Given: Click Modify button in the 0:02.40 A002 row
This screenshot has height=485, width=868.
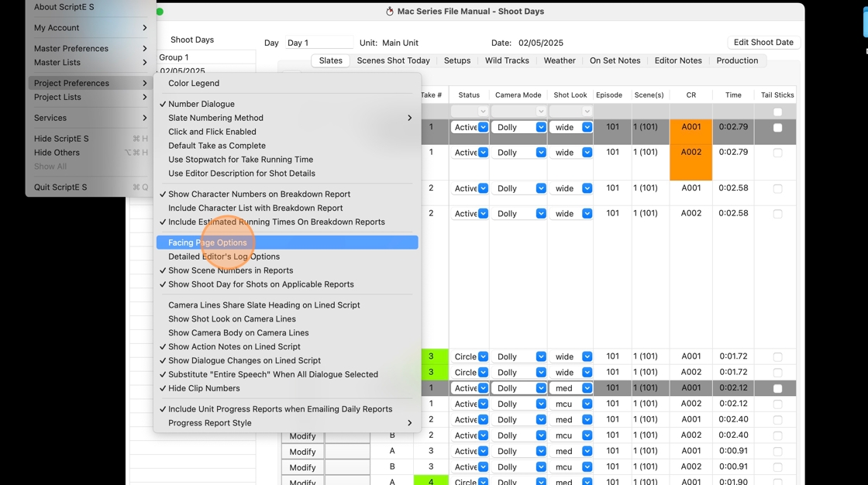Looking at the screenshot, I should pos(302,435).
